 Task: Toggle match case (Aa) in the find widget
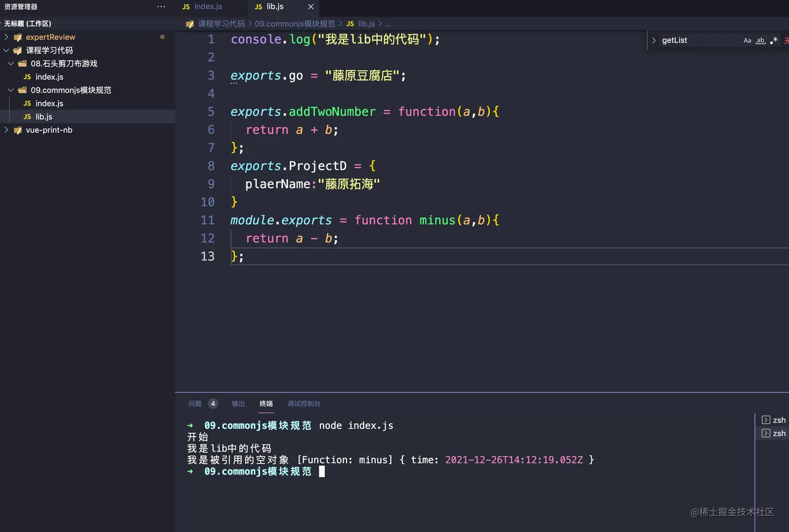(747, 40)
